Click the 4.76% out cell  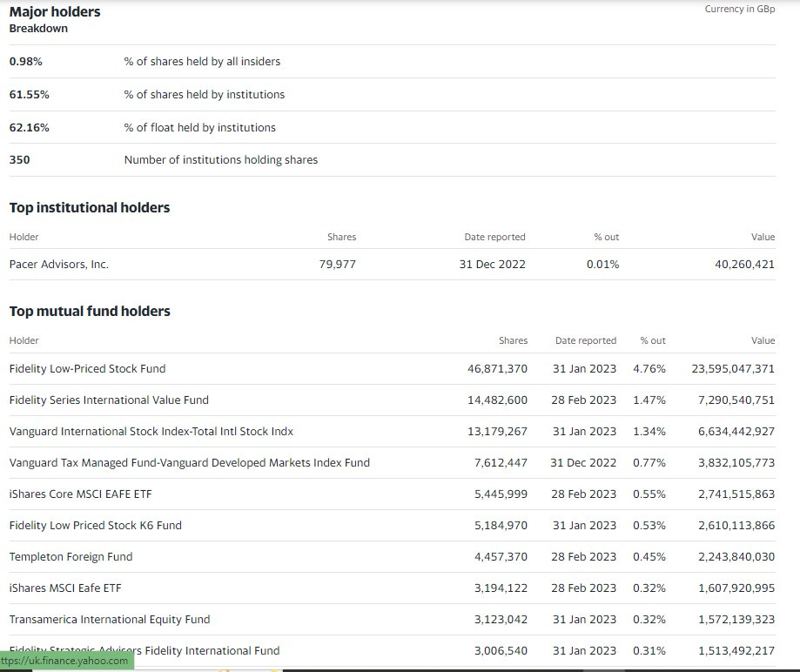point(649,369)
